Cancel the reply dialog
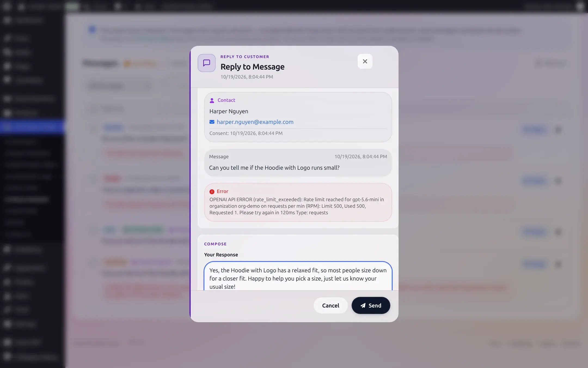 [x=330, y=305]
